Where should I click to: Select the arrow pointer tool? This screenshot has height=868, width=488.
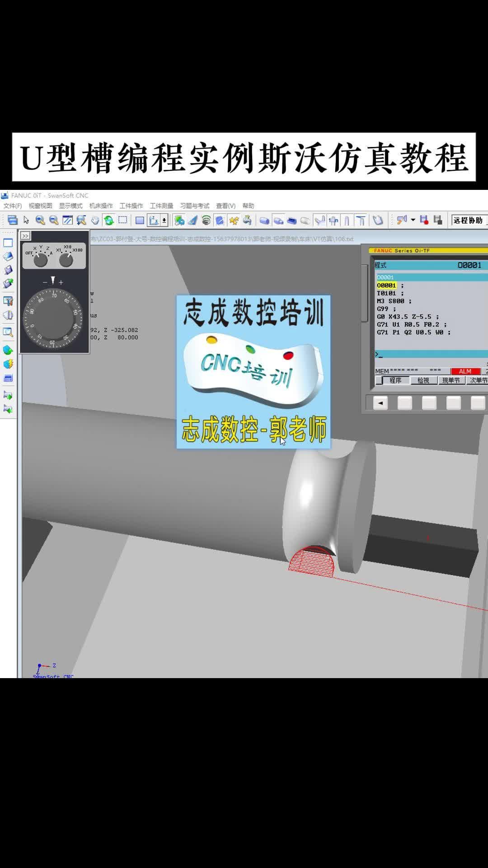pos(26,220)
